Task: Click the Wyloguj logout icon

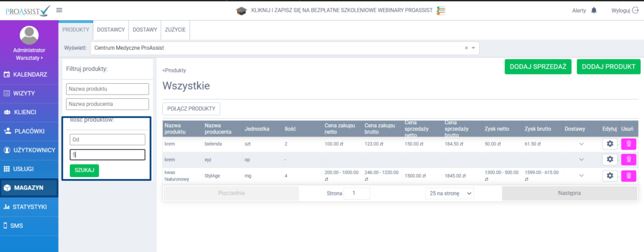Action: [635, 11]
